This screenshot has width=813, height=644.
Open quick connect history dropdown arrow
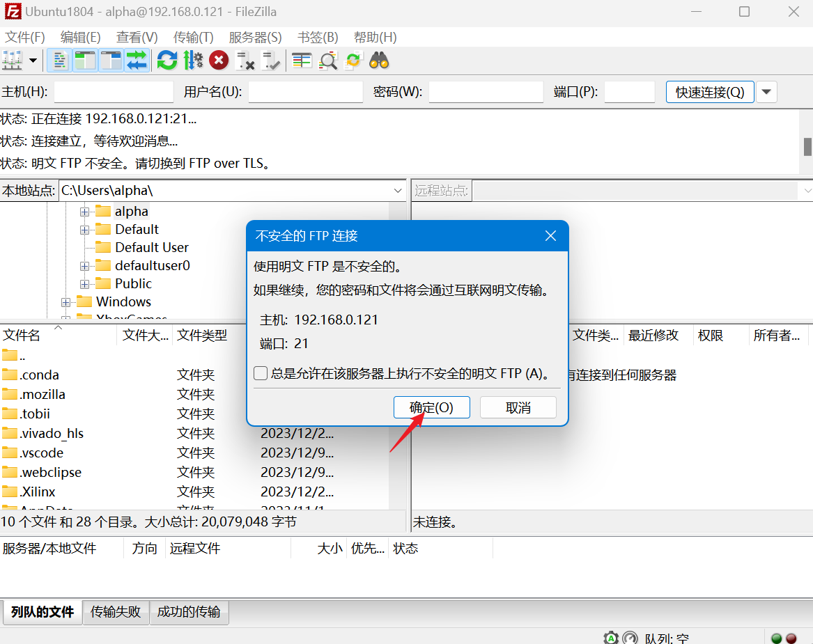pyautogui.click(x=766, y=92)
